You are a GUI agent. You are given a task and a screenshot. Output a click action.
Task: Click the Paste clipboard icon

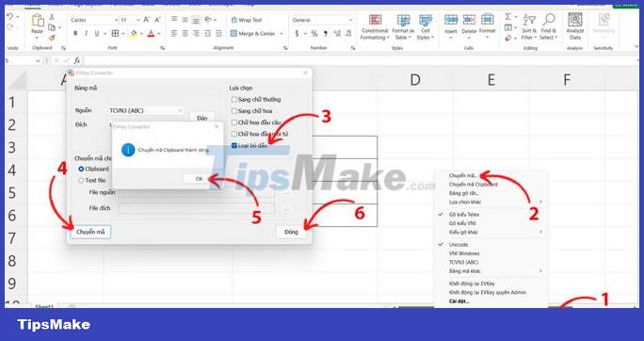[38, 21]
